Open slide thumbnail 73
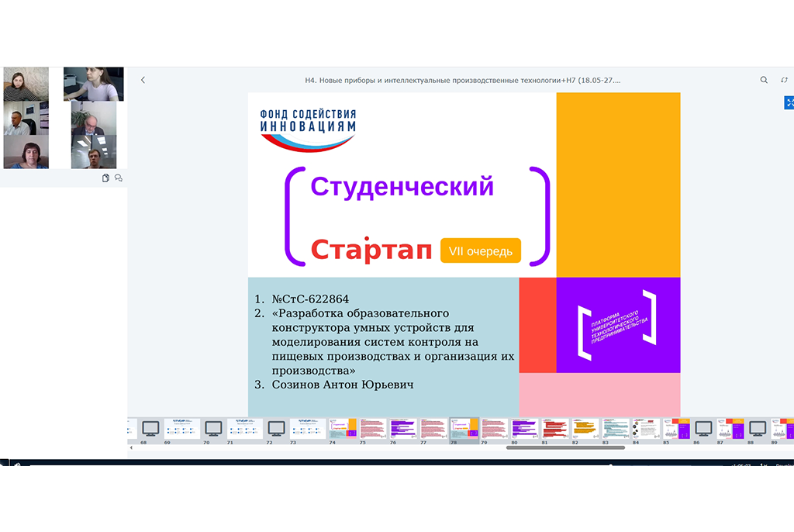This screenshot has width=794, height=532. [308, 429]
